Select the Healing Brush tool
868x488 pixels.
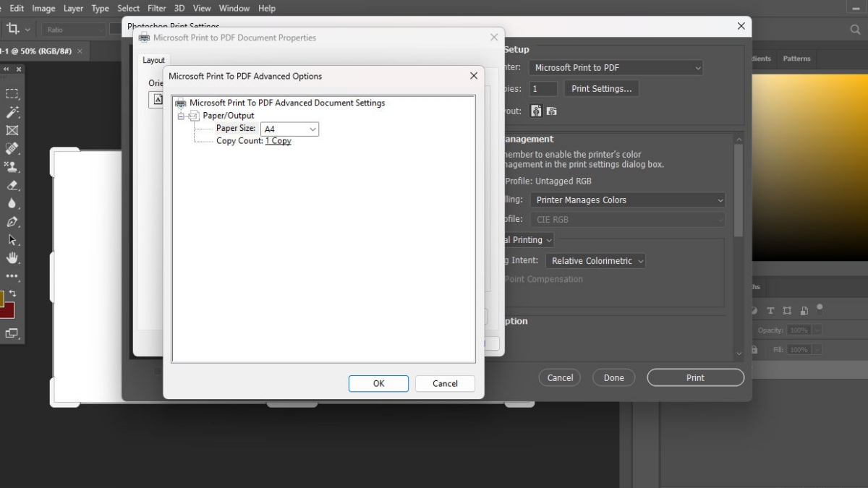12,148
